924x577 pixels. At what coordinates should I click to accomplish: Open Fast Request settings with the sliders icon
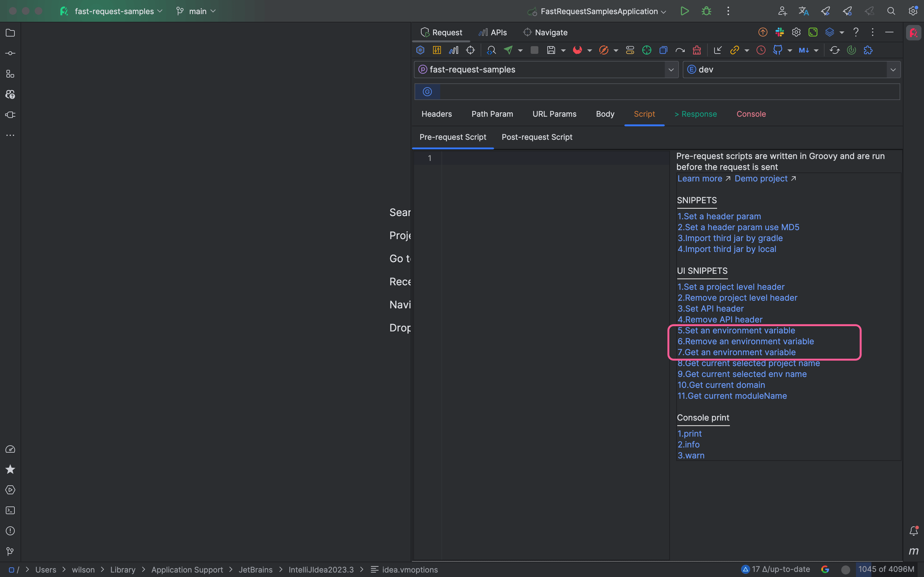[x=437, y=50]
